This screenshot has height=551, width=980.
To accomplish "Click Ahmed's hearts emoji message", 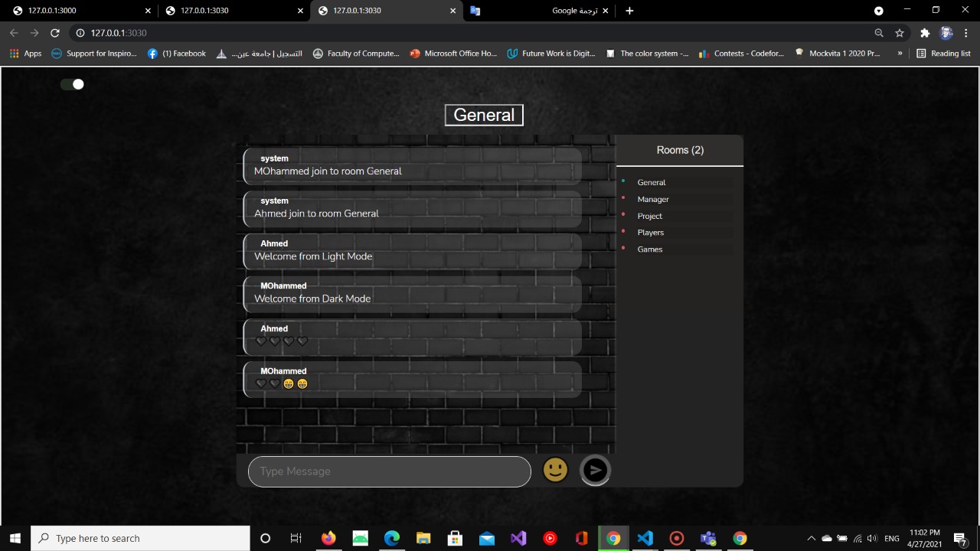I will tap(413, 336).
